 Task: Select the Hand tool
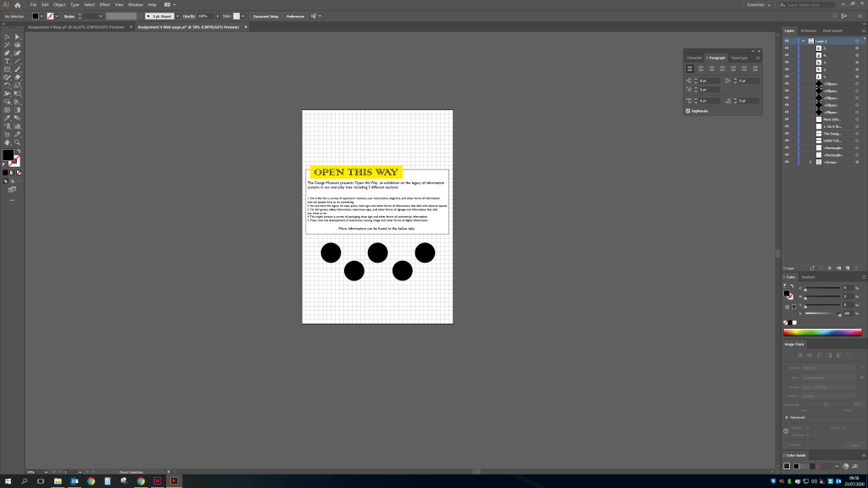click(8, 141)
